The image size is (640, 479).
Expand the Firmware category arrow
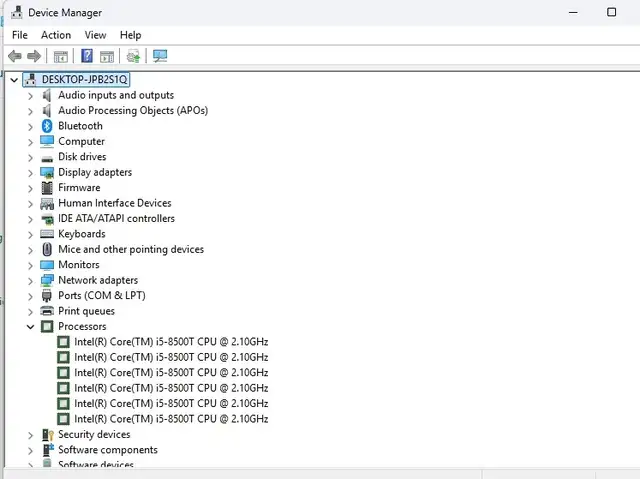coord(30,188)
